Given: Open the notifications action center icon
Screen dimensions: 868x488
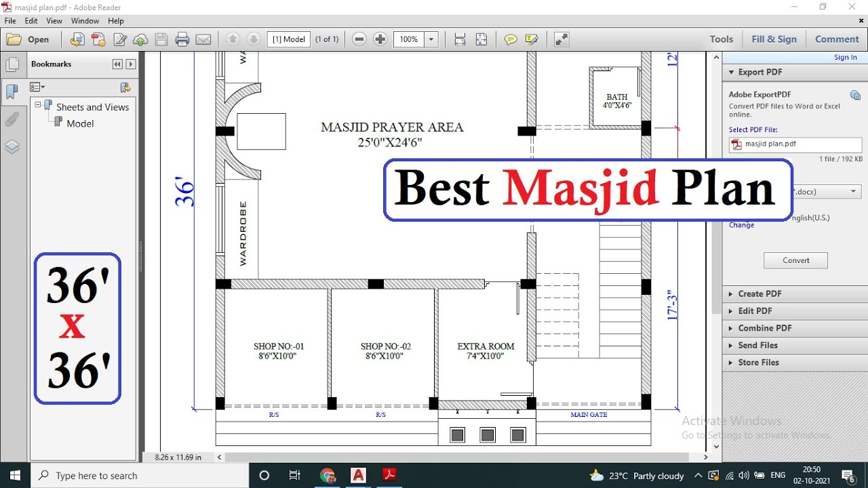Looking at the screenshot, I should click(x=848, y=475).
